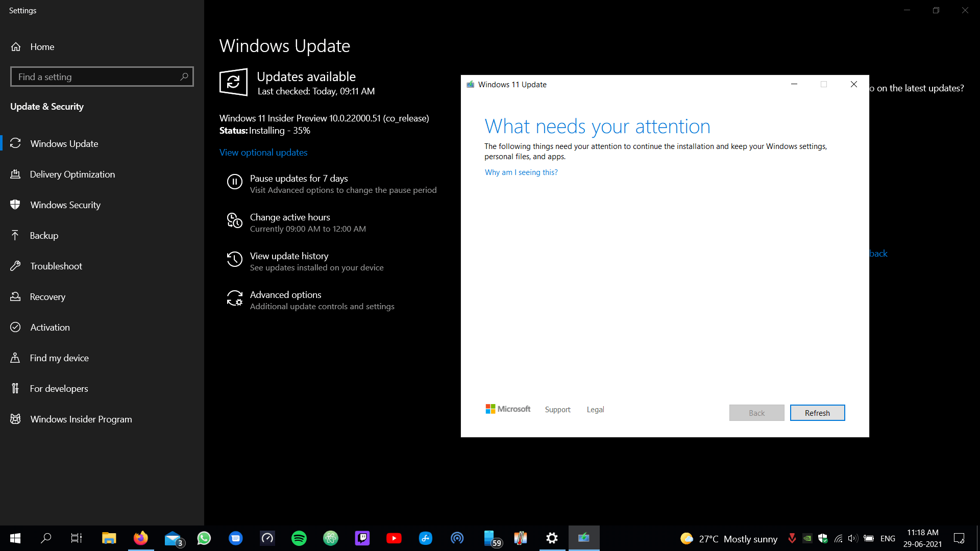This screenshot has width=980, height=551.
Task: Click the Pause updates for 7 days icon
Action: coord(234,182)
